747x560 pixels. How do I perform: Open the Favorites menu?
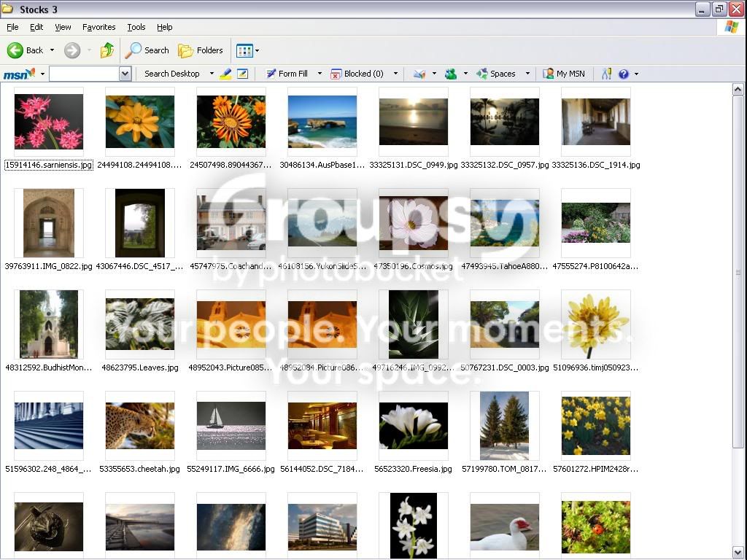point(99,27)
